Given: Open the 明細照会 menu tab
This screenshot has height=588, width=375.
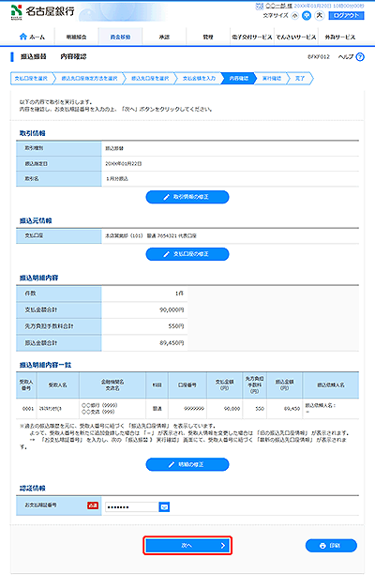Looking at the screenshot, I should tap(77, 37).
